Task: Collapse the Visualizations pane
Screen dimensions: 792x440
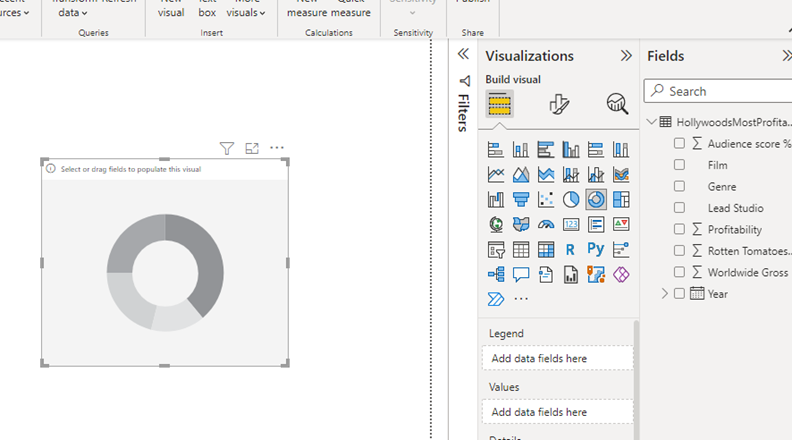Action: [x=626, y=56]
